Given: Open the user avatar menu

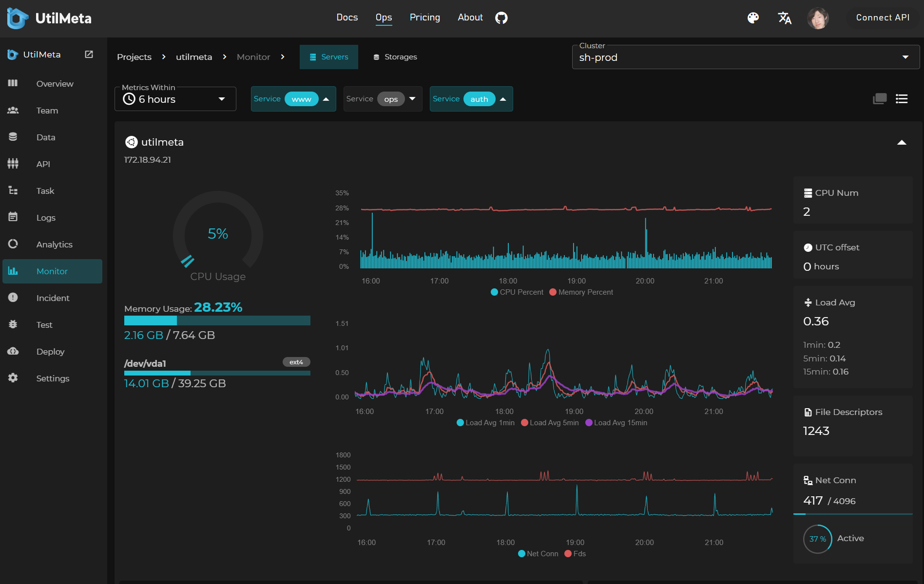Looking at the screenshot, I should [x=818, y=18].
